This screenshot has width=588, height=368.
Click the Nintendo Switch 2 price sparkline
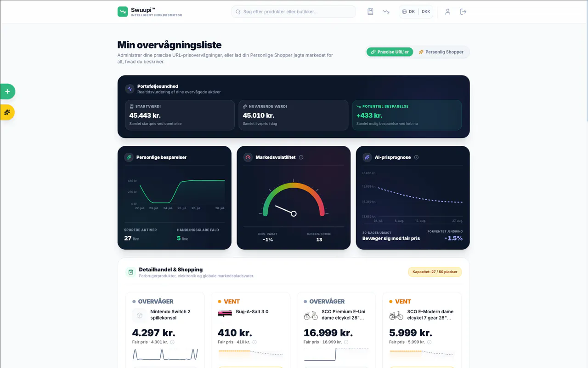[x=165, y=354]
